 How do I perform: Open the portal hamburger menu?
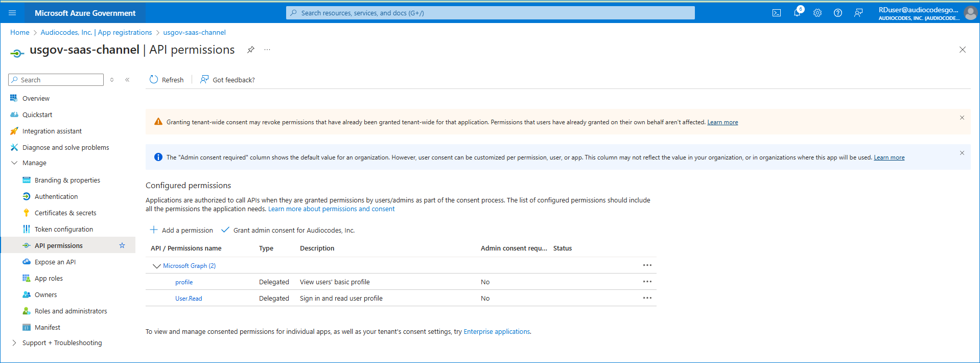12,13
